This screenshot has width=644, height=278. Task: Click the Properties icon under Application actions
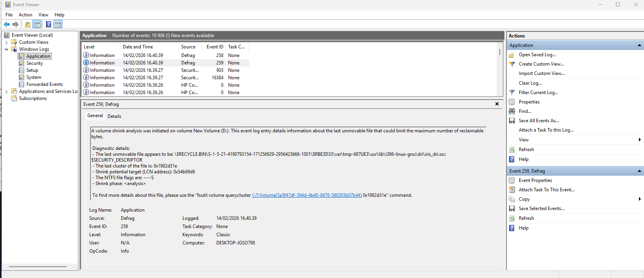[512, 102]
